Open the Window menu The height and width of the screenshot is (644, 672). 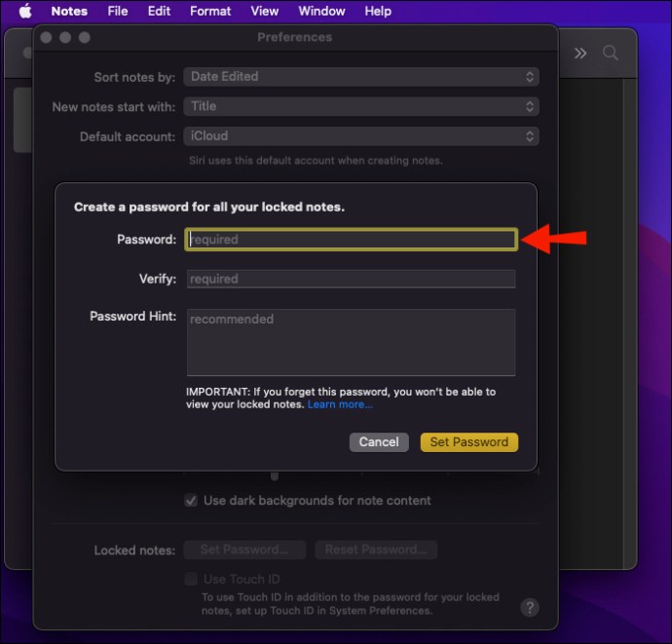[x=321, y=11]
